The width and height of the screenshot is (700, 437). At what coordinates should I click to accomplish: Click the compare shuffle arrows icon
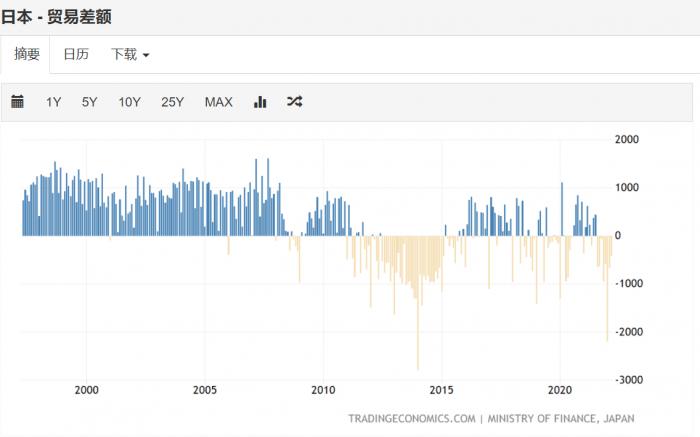(294, 101)
